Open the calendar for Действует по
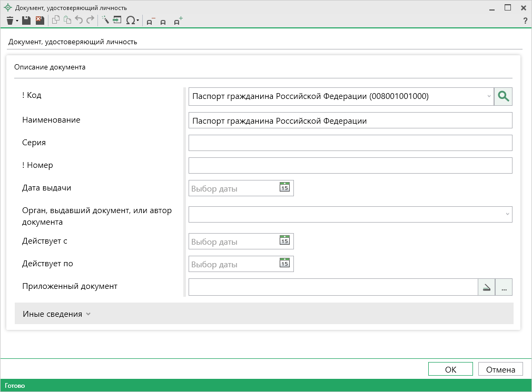The height and width of the screenshot is (392, 532). [x=284, y=264]
